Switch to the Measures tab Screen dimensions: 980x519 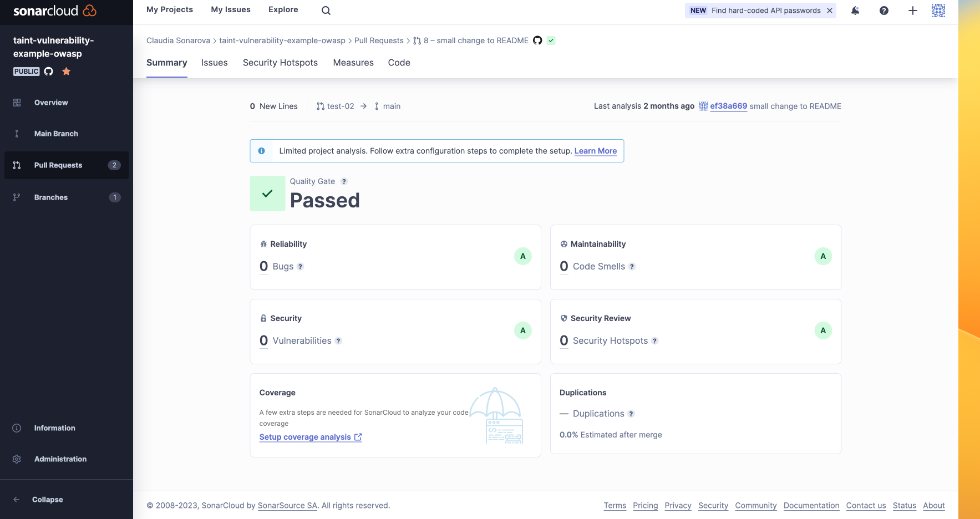pyautogui.click(x=353, y=63)
